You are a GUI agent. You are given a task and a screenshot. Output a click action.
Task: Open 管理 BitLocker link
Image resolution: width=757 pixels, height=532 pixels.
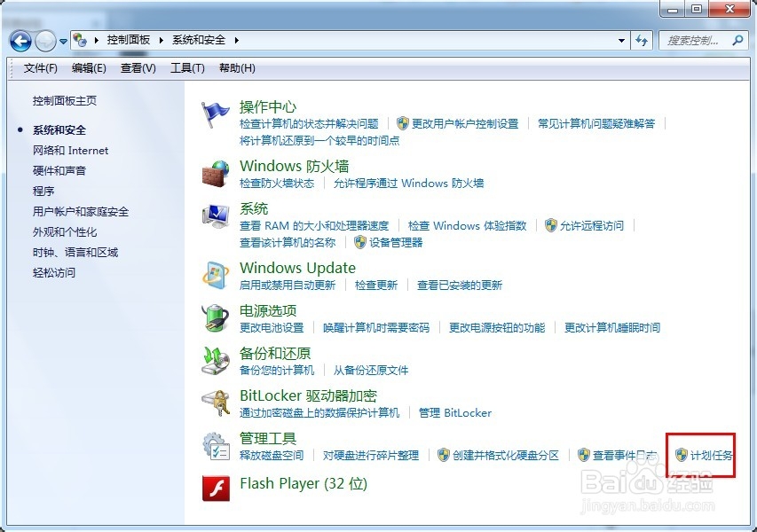pyautogui.click(x=454, y=413)
